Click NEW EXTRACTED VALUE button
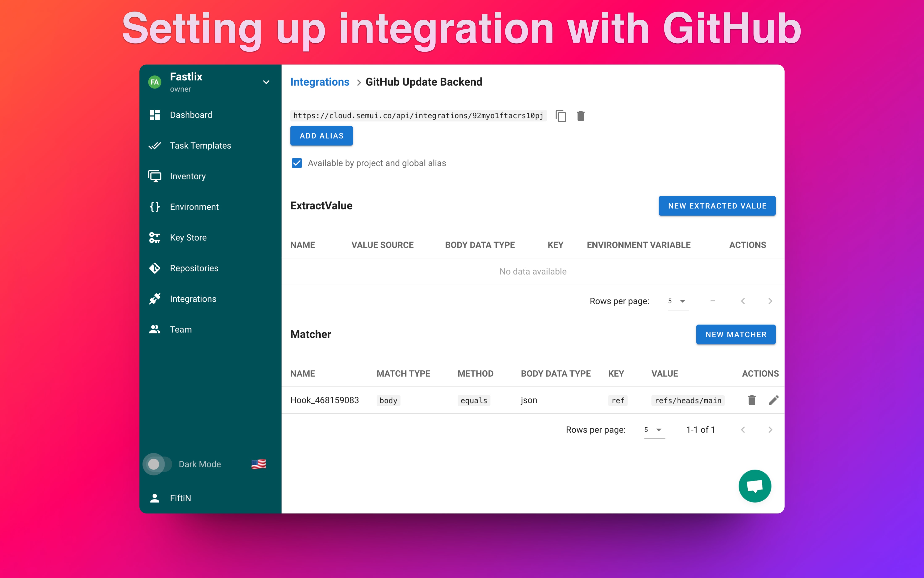The height and width of the screenshot is (578, 924). coord(717,206)
